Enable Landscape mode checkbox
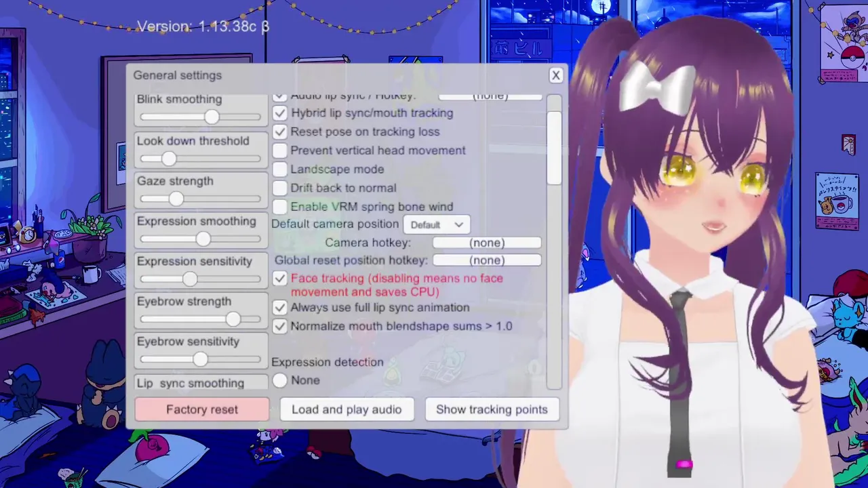The width and height of the screenshot is (868, 488). click(280, 169)
